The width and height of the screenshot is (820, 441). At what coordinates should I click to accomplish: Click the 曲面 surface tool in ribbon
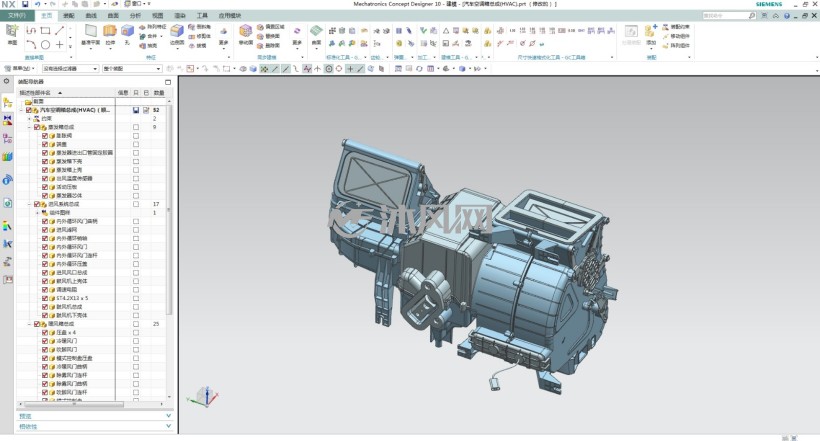316,35
